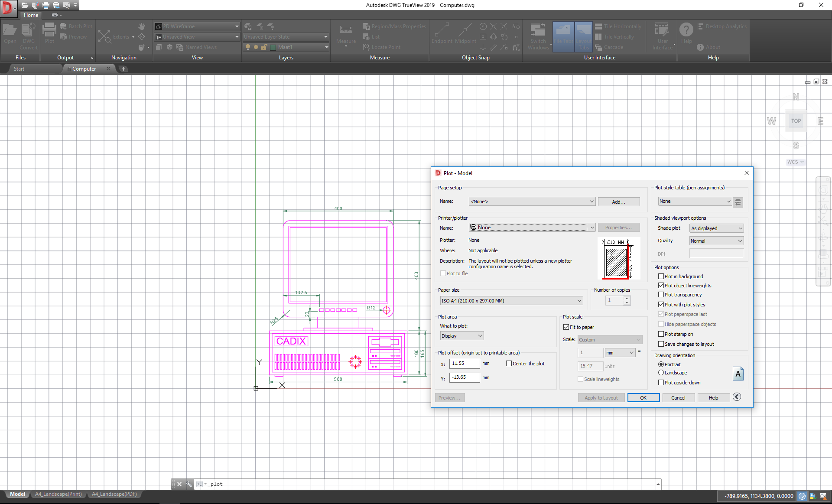Click the Y plot offset input field
The image size is (832, 504).
465,377
